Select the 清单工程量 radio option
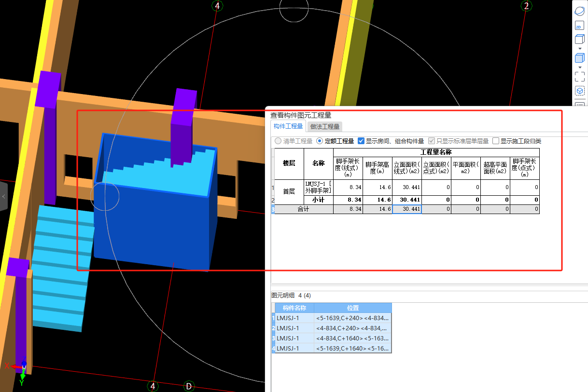Screen dimensions: 588x392 294,141
